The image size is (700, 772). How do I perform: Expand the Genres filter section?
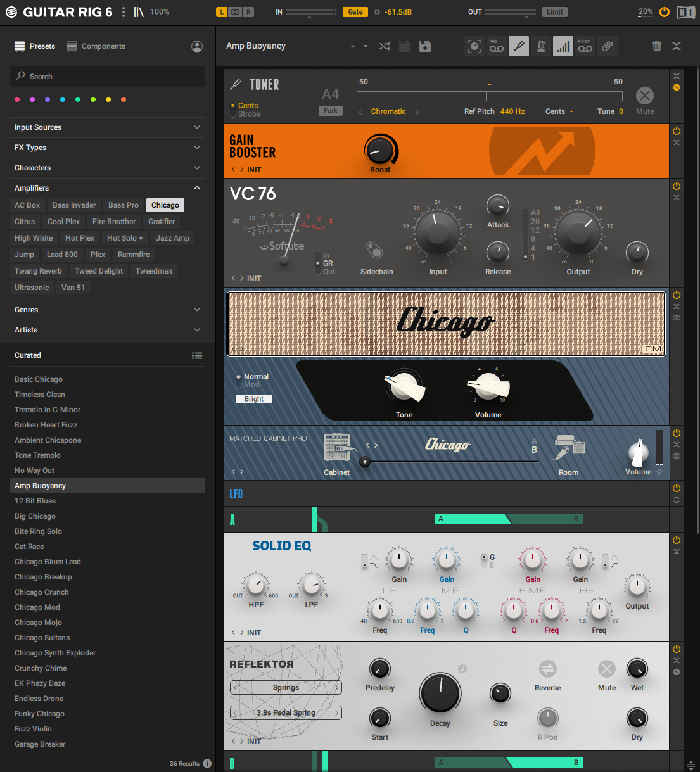(106, 310)
